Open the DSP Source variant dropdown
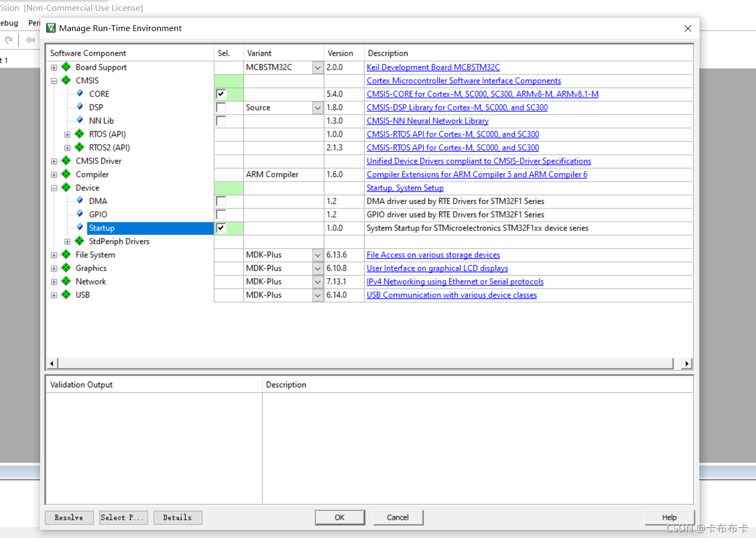 [x=318, y=108]
